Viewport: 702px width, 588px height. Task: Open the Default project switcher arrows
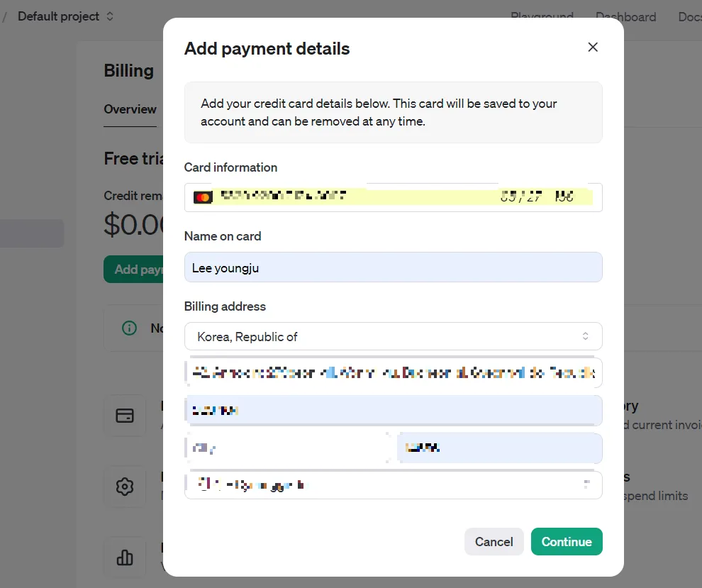[x=110, y=16]
